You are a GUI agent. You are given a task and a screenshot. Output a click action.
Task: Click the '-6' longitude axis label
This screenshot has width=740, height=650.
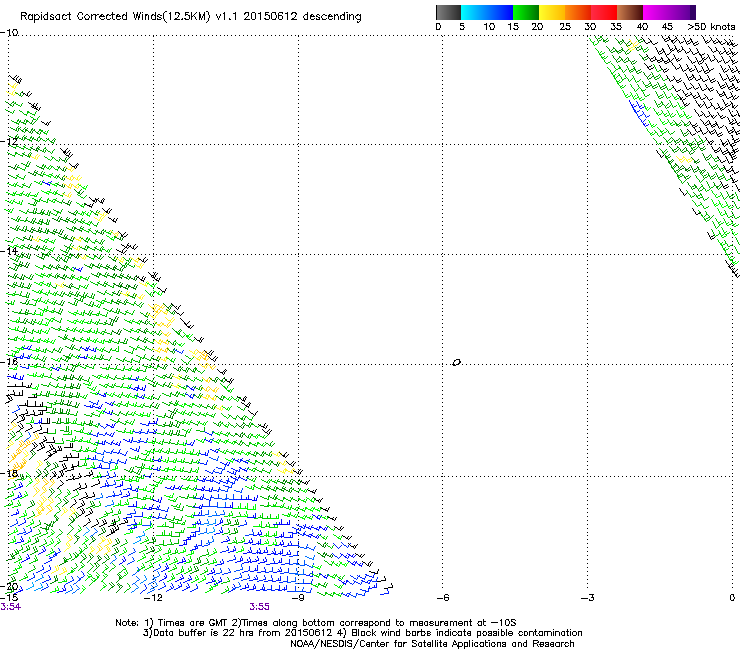(x=443, y=598)
